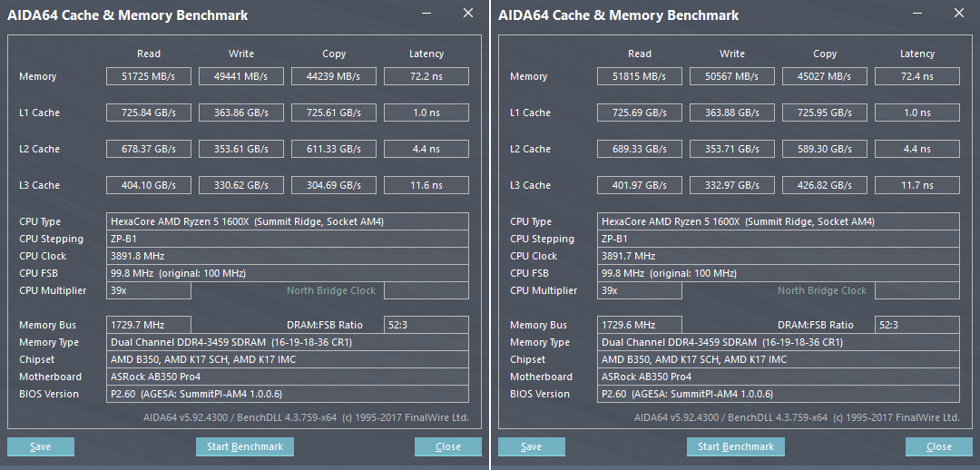Click Save in the right benchmark window

(532, 446)
